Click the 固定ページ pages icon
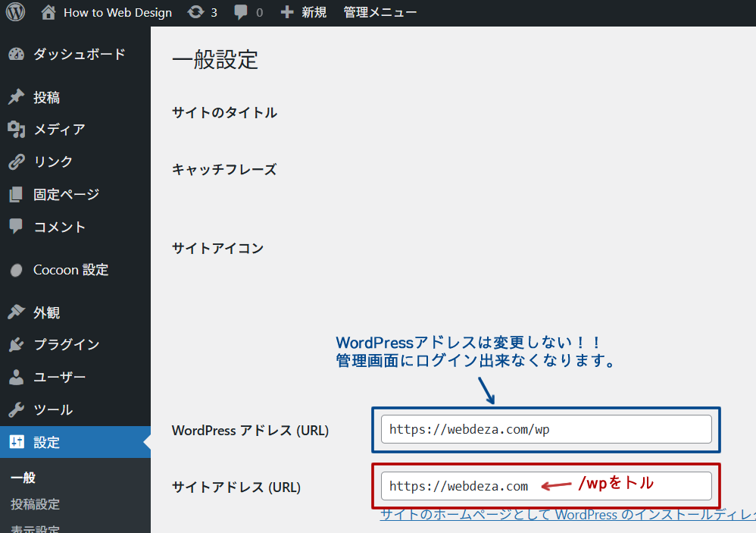Image resolution: width=756 pixels, height=533 pixels. [16, 194]
